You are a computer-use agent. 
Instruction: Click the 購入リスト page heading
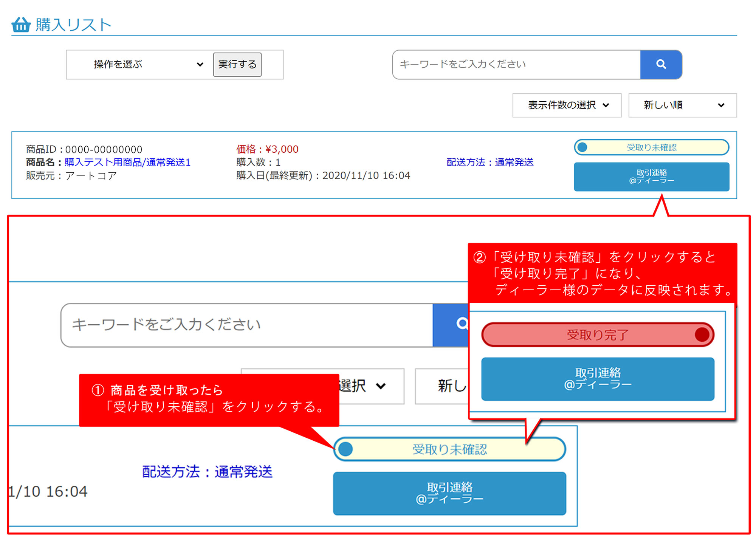[x=73, y=25]
